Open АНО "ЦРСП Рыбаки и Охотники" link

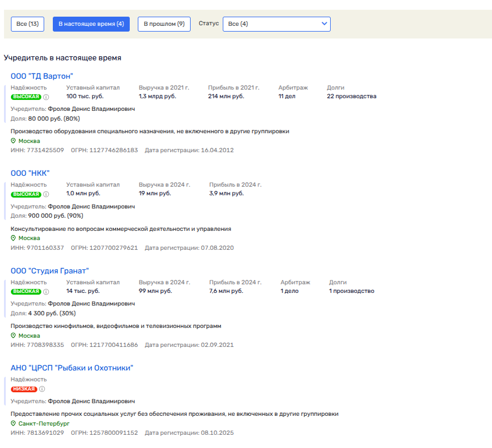72,368
